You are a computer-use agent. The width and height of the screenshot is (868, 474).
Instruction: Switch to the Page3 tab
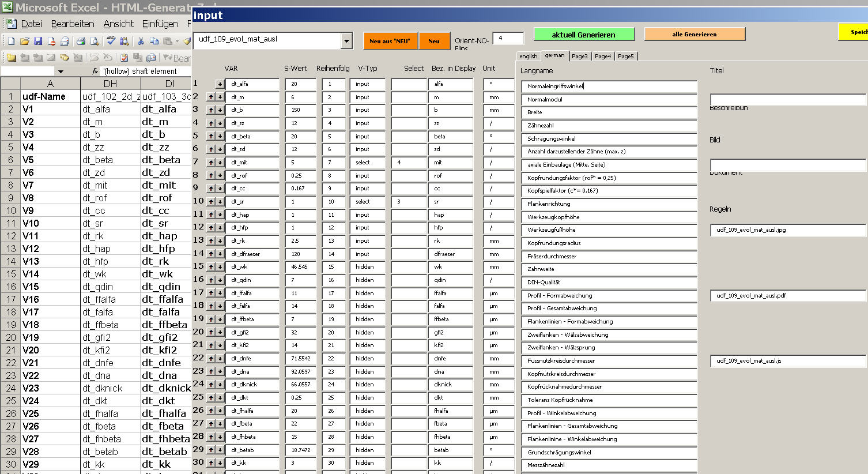[x=580, y=57]
